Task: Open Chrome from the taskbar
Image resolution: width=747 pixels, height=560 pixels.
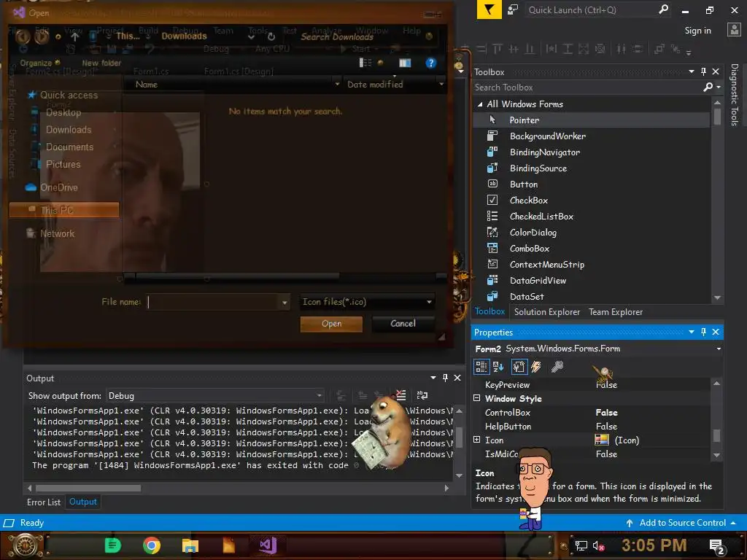Action: coord(152,545)
